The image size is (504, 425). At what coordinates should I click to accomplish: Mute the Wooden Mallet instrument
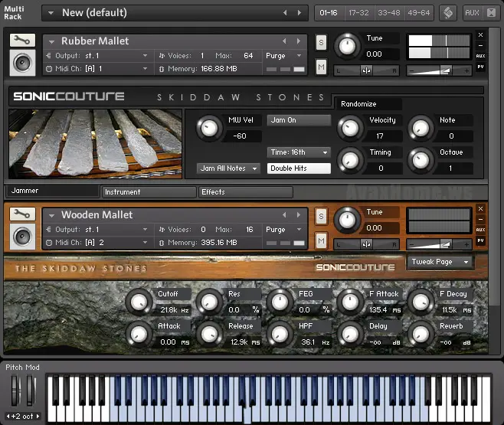pos(321,240)
